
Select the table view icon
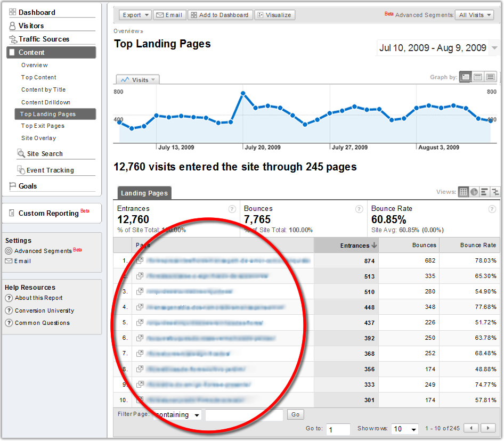pos(464,192)
